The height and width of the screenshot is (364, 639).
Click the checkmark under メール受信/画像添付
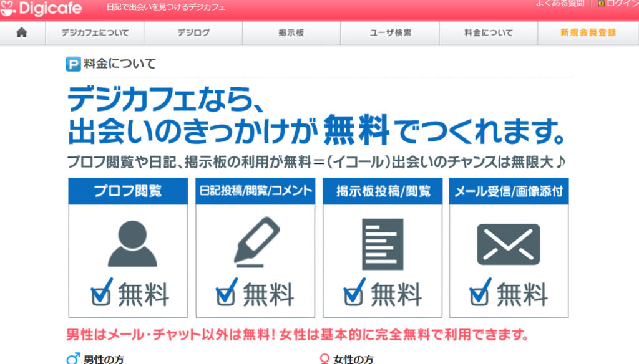pyautogui.click(x=480, y=292)
